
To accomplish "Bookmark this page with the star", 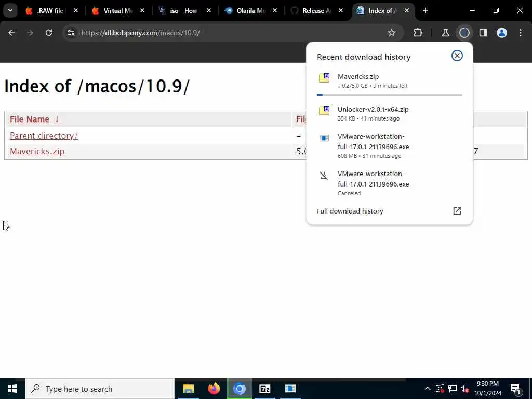I will (392, 33).
